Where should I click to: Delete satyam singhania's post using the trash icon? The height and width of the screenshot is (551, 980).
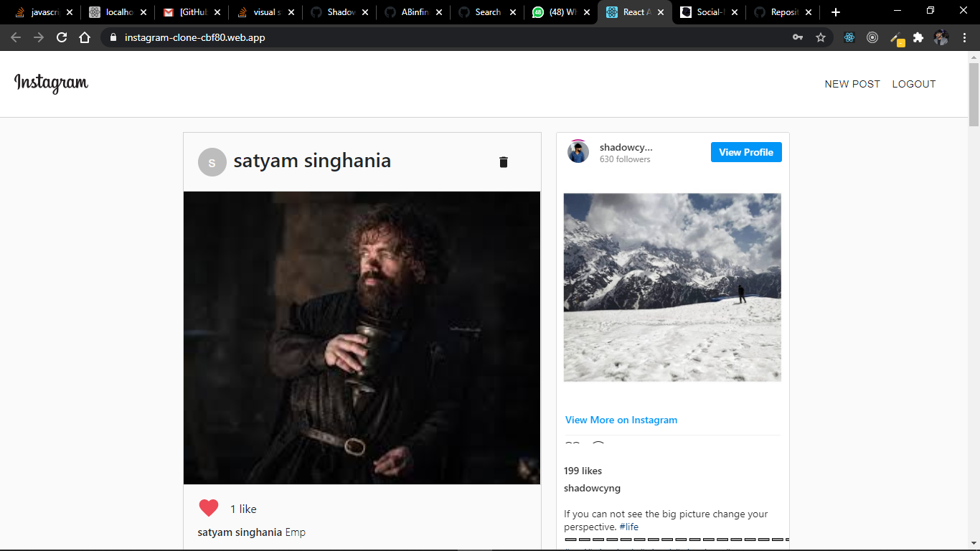point(503,162)
